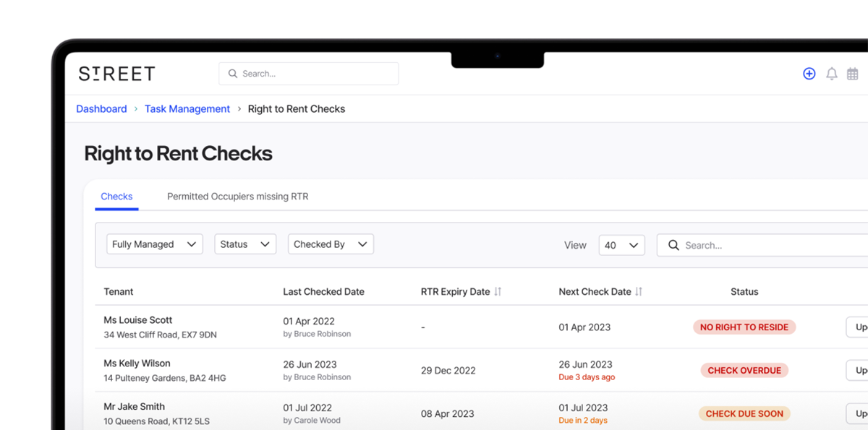Open the Status filter dropdown
This screenshot has width=868, height=430.
pos(245,244)
